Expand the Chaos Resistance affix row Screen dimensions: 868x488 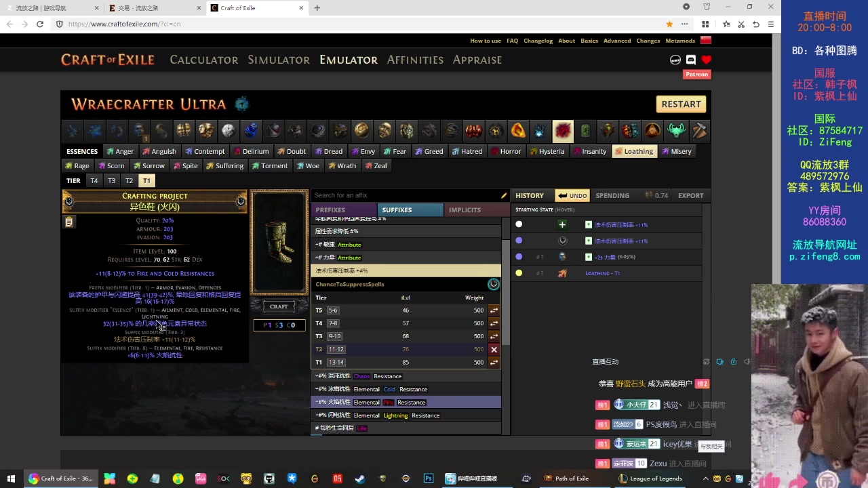[x=406, y=376]
